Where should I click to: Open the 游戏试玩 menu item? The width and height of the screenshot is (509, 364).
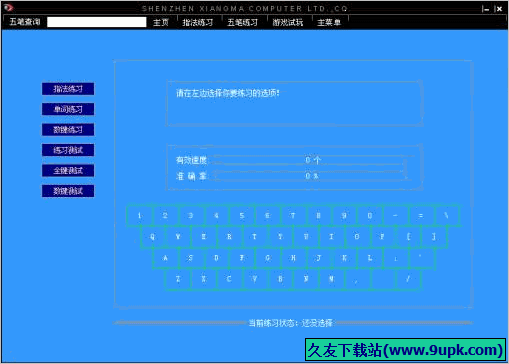pyautogui.click(x=288, y=23)
